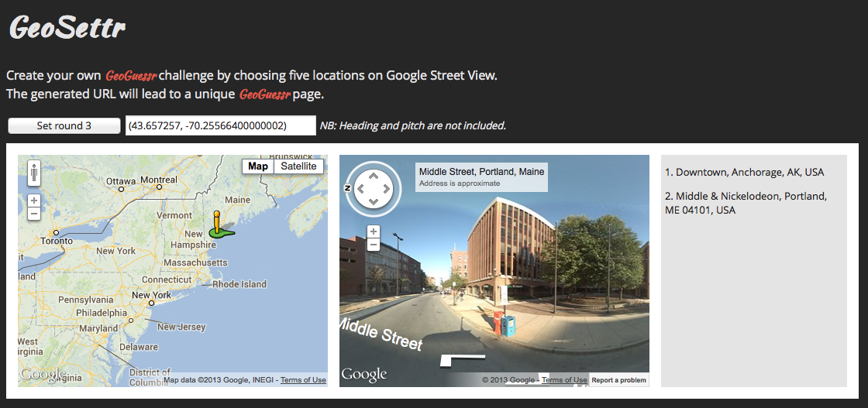The width and height of the screenshot is (868, 408).
Task: Zoom out on the map with minus button
Action: tap(34, 214)
